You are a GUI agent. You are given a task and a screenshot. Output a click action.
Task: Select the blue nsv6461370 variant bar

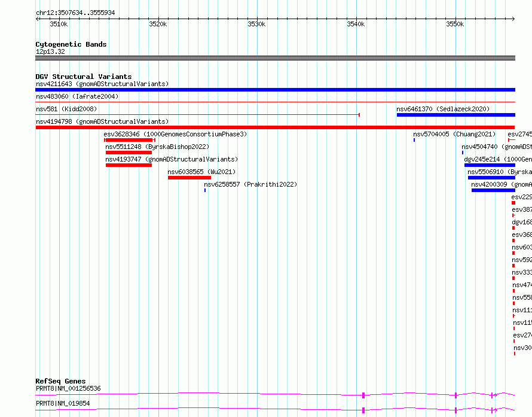tap(456, 115)
